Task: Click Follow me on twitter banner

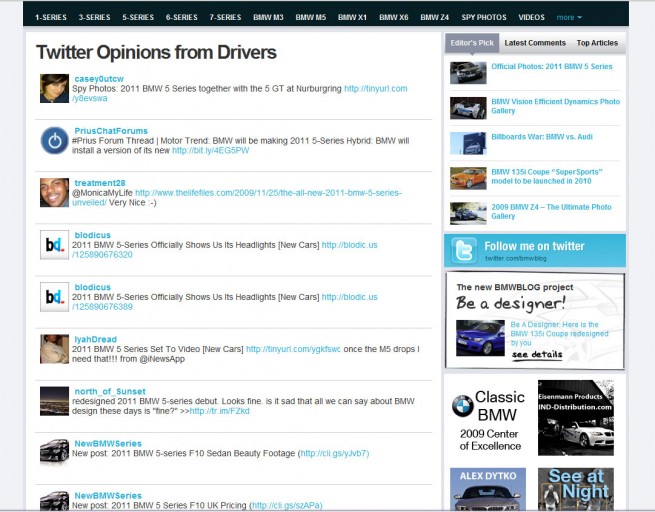Action: [x=535, y=251]
